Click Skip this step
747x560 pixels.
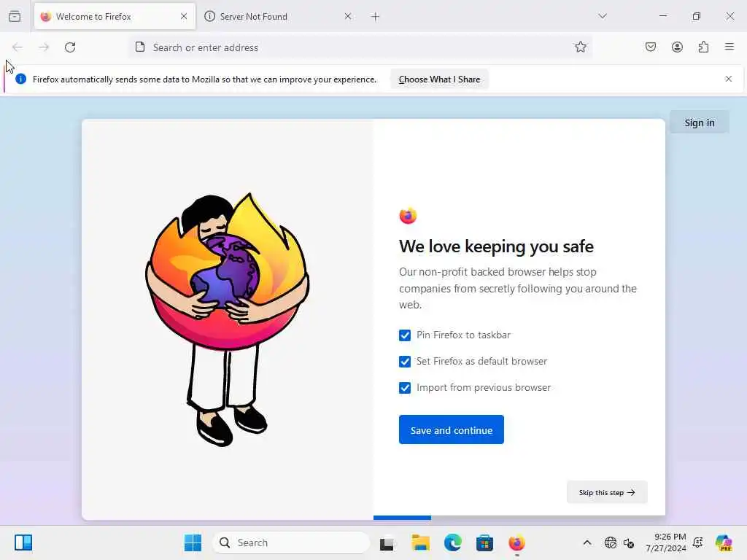pos(607,492)
